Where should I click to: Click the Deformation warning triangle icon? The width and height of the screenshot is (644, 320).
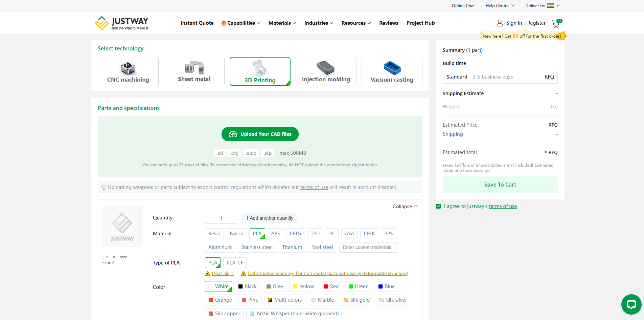click(243, 274)
